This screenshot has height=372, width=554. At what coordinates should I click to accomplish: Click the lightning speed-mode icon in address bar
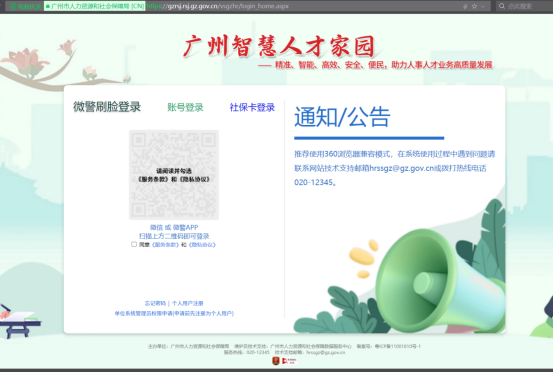(465, 6)
